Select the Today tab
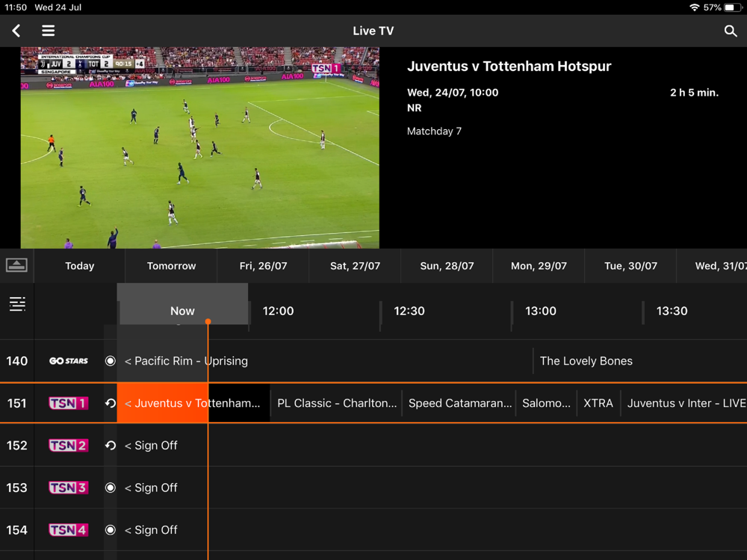 coord(80,266)
